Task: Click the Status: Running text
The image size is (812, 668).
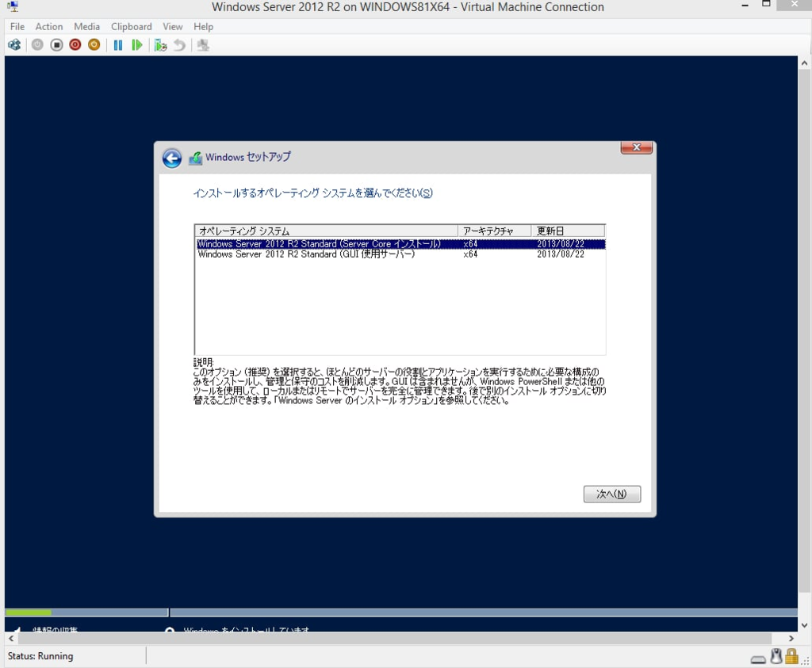Action: [40, 656]
